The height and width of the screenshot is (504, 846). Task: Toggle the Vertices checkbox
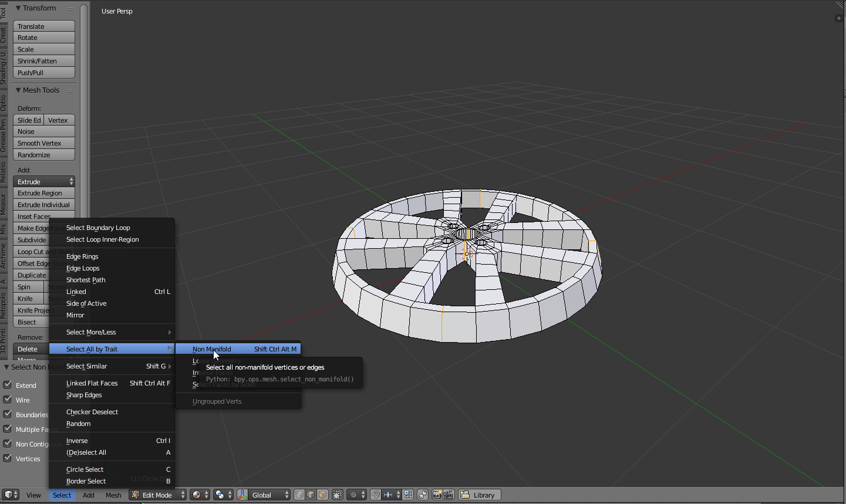click(8, 458)
